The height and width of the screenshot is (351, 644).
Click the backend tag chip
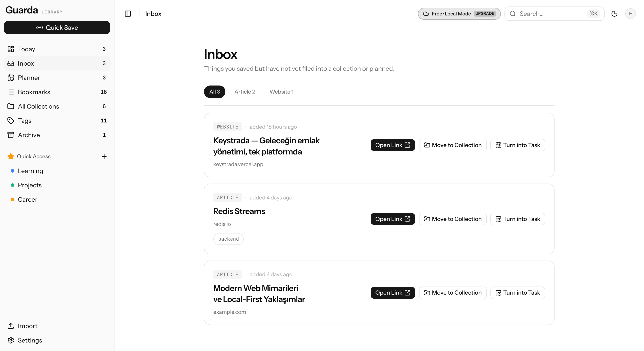(x=228, y=239)
